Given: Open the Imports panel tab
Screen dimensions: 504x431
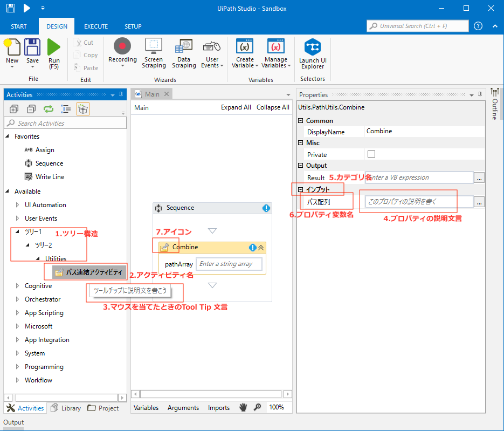Looking at the screenshot, I should (x=218, y=407).
